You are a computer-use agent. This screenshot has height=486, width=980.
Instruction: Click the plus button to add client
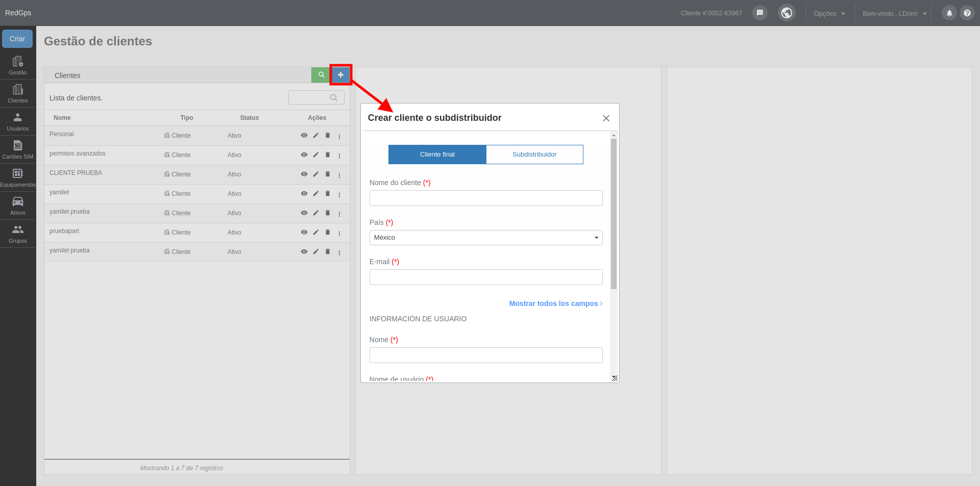(340, 75)
